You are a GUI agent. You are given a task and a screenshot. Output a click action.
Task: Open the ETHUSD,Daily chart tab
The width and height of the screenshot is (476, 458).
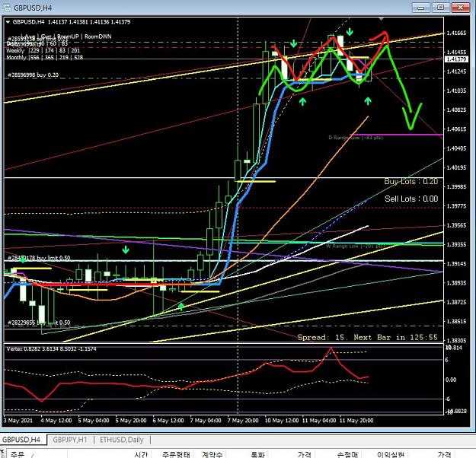coord(121,440)
